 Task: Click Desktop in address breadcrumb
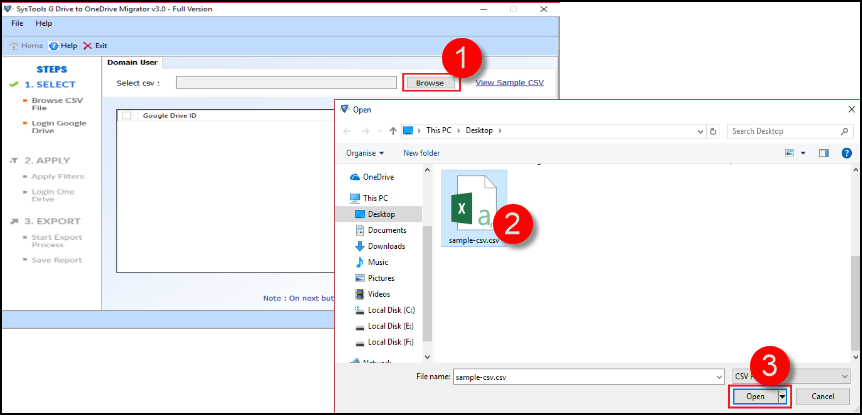pos(479,131)
